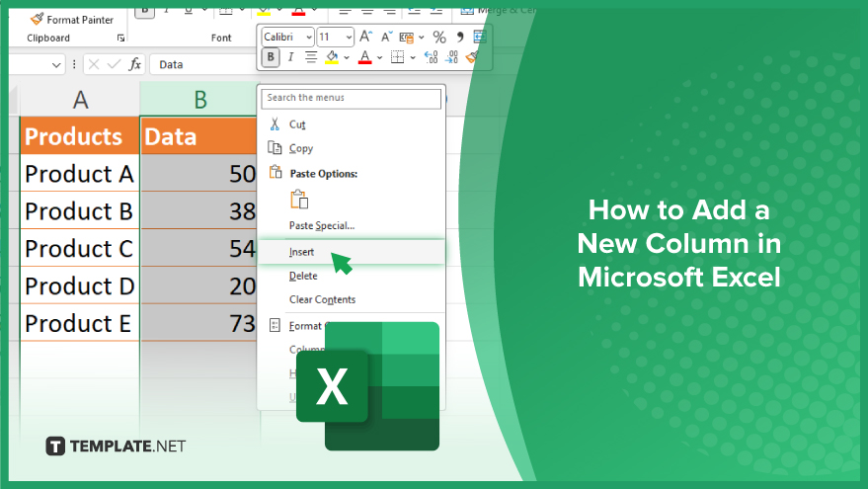Image resolution: width=868 pixels, height=489 pixels.
Task: Apply yellow Fill Color bucket
Action: [332, 57]
